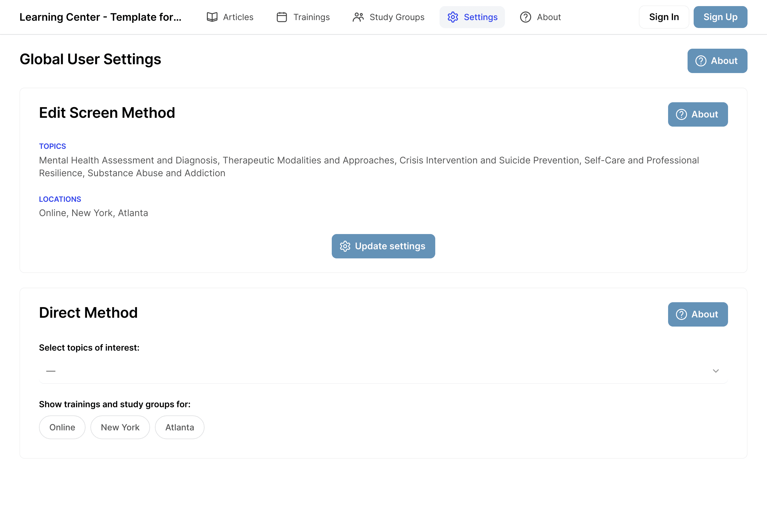Image resolution: width=767 pixels, height=532 pixels.
Task: Click the Update settings gear icon
Action: click(x=345, y=246)
